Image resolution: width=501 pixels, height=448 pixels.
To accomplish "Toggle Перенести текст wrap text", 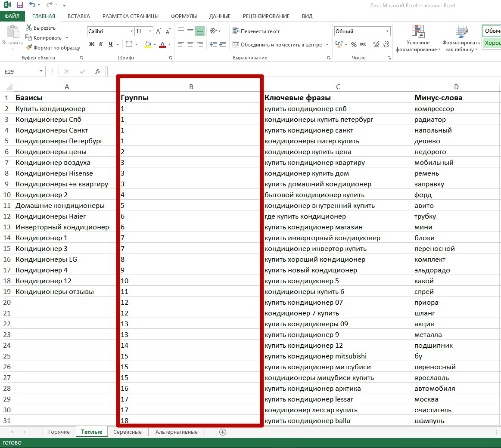I will (256, 31).
